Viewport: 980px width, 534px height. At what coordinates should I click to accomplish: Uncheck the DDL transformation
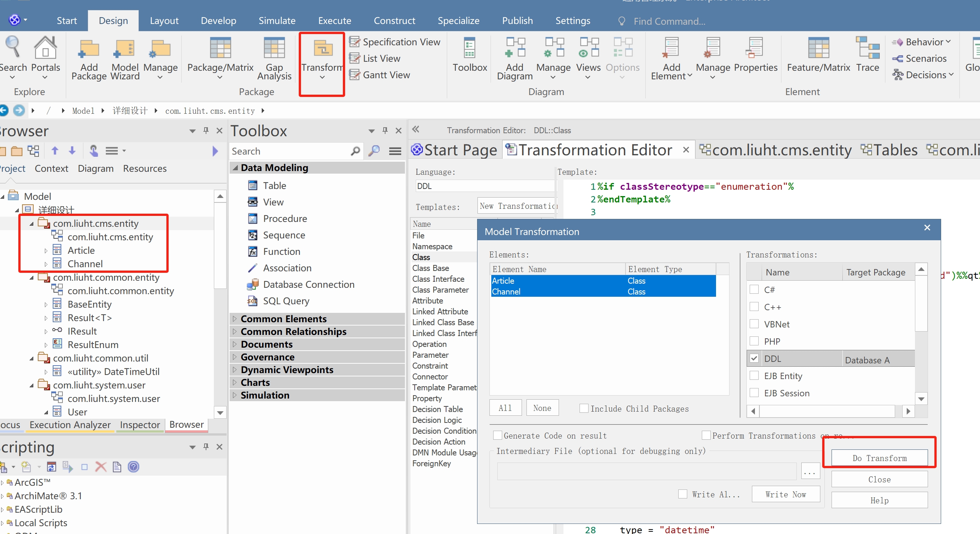click(x=754, y=358)
